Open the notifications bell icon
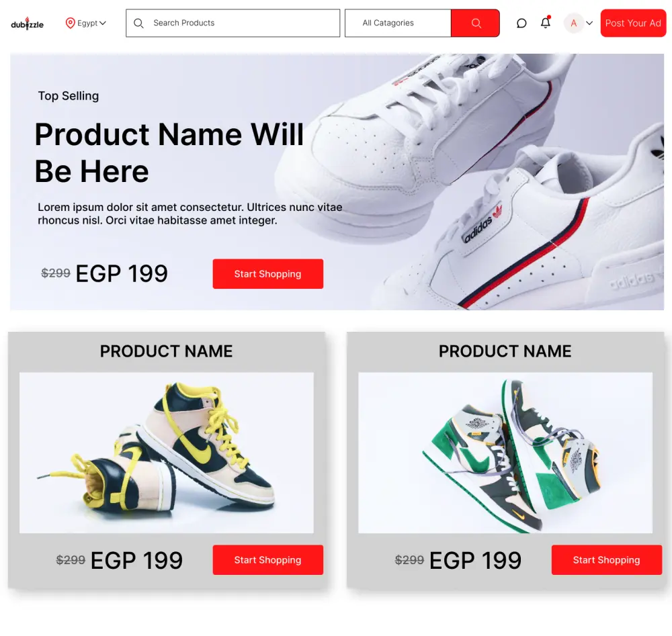This screenshot has width=672, height=636. [x=545, y=22]
